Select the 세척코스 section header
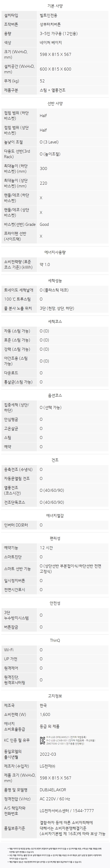This screenshot has height=868, width=110. [x=55, y=321]
